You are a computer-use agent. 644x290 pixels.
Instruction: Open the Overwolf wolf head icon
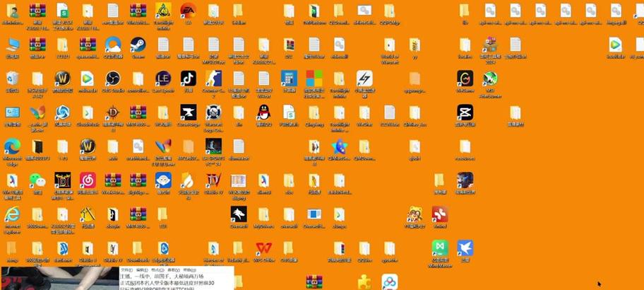(239, 214)
